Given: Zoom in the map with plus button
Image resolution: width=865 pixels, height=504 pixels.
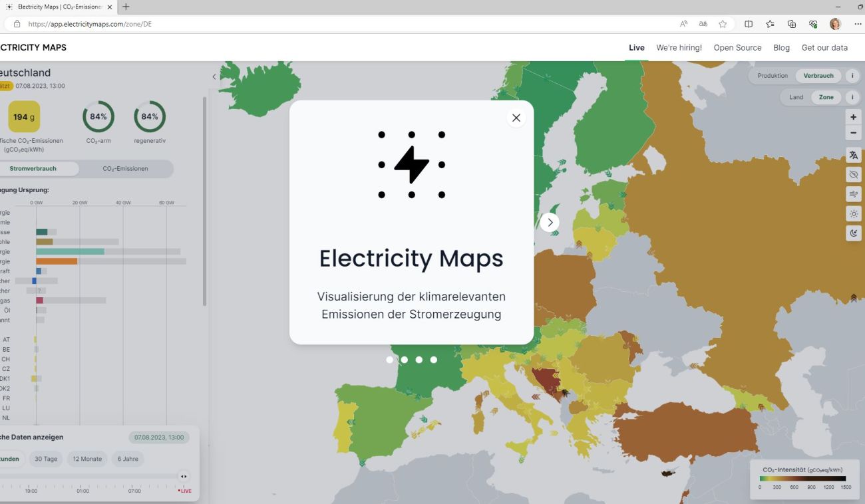Looking at the screenshot, I should click(x=854, y=117).
